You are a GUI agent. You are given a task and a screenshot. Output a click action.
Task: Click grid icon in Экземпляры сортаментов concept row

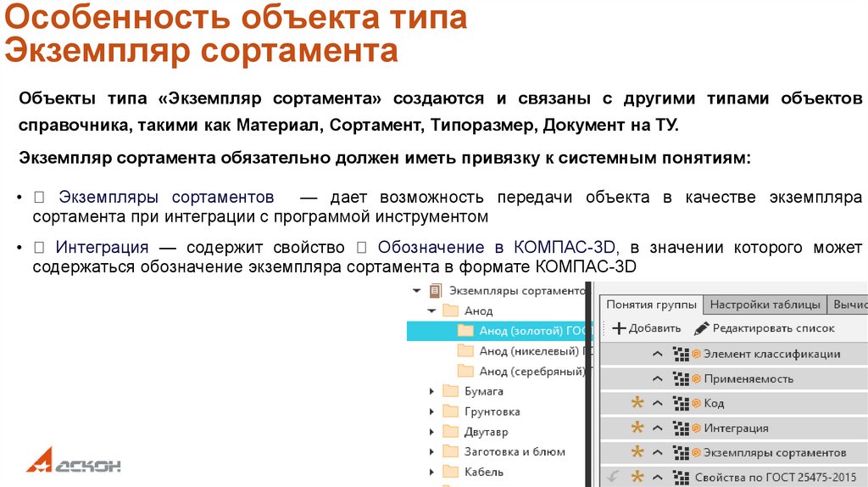681,453
